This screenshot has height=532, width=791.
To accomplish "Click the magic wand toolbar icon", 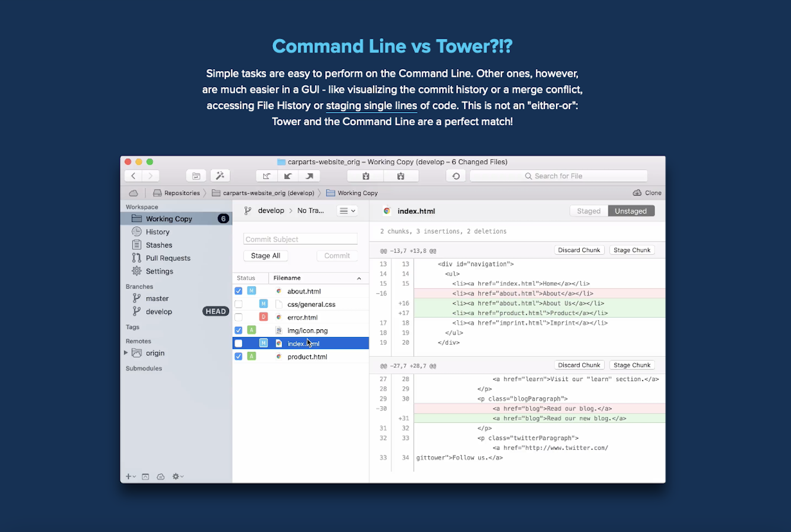I will (x=220, y=176).
